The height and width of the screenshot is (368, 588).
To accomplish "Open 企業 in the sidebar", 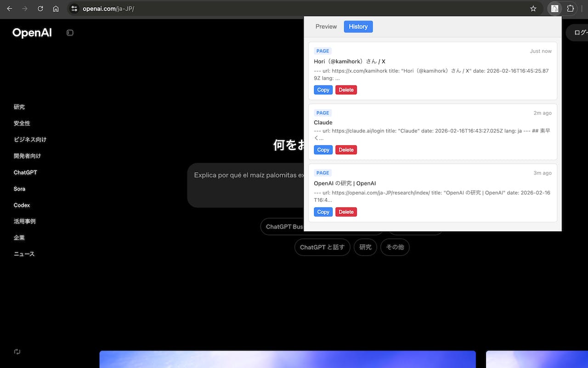I will (19, 238).
